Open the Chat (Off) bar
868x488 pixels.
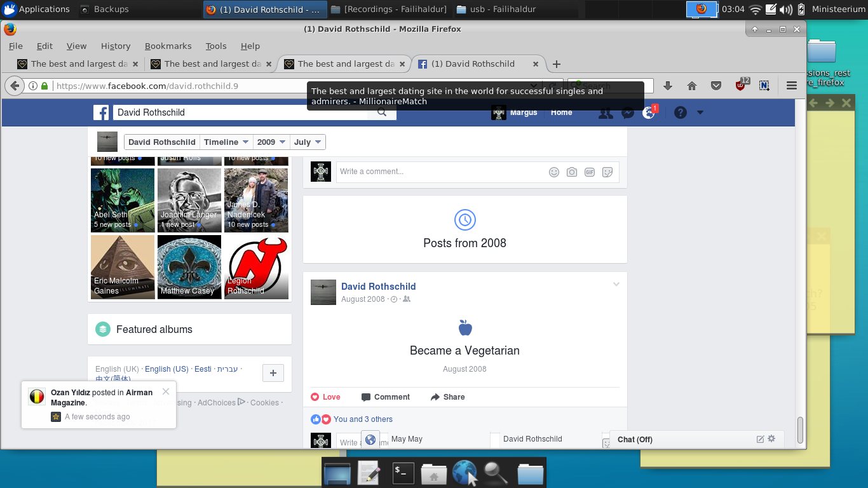[x=696, y=439]
